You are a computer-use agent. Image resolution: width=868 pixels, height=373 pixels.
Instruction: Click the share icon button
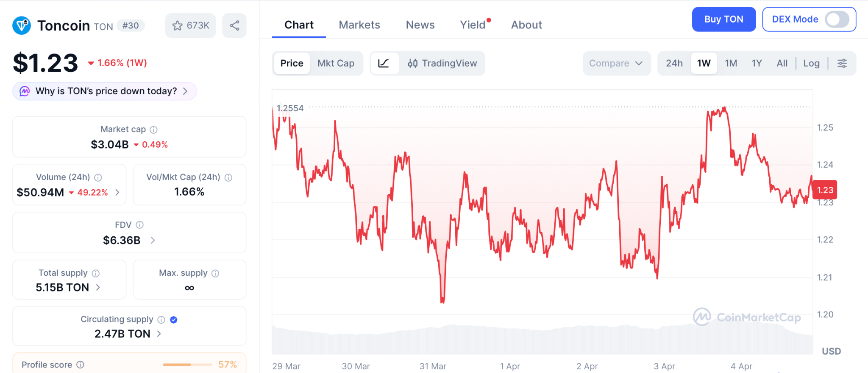(x=234, y=25)
